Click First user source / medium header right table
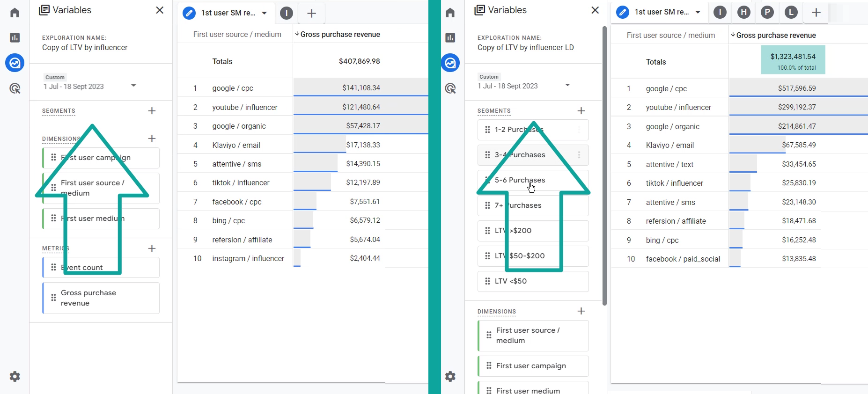This screenshot has height=394, width=868. [x=671, y=35]
